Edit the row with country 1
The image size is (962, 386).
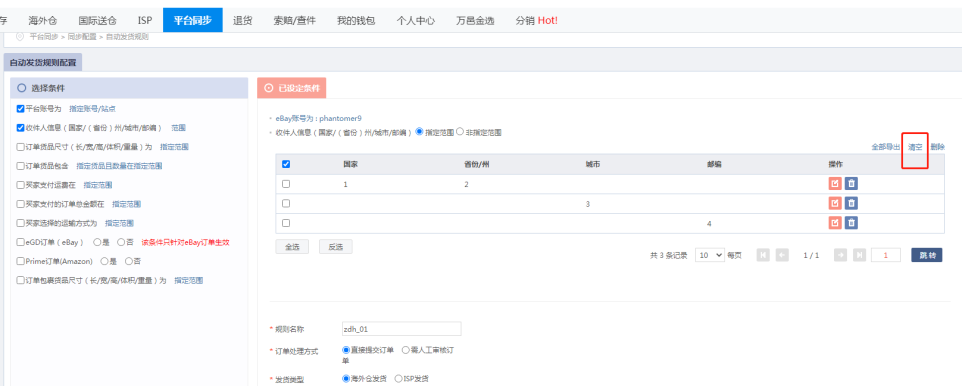tap(834, 183)
